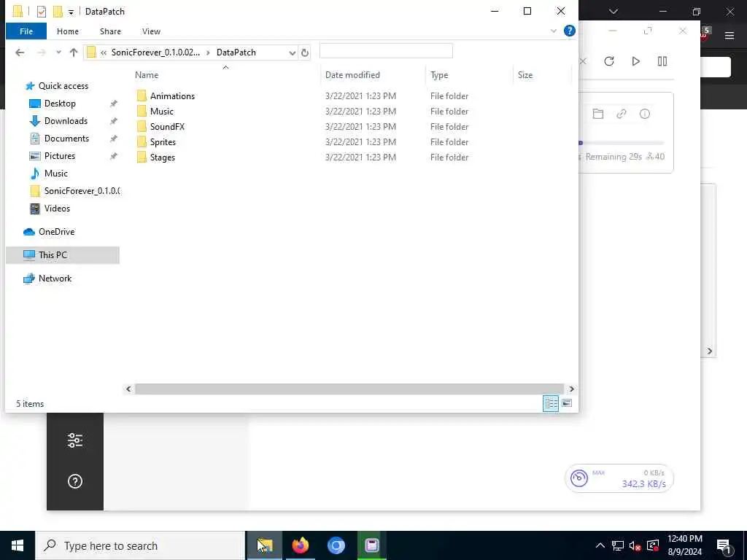Viewport: 747px width, 560px height.
Task: Open the View ribbon tab
Action: 151,31
